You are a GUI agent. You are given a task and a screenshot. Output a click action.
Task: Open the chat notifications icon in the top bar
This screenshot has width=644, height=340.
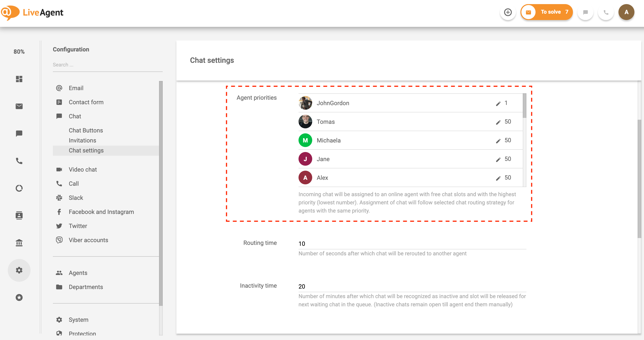coord(585,12)
